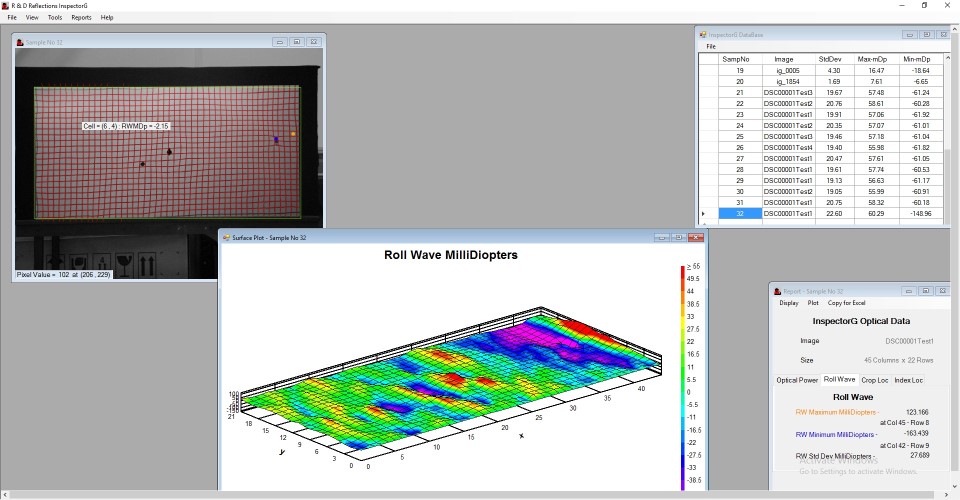
Task: Open the Plot menu in the Report window
Action: coord(813,302)
